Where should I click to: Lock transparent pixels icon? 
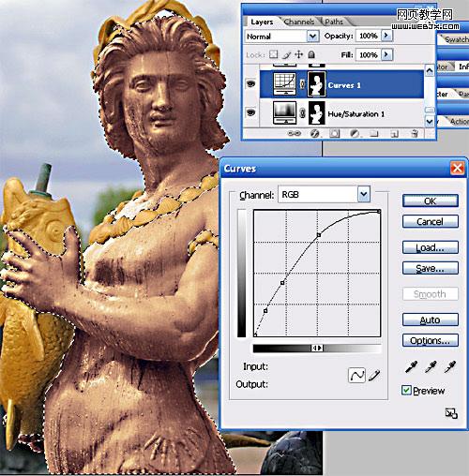[x=274, y=54]
